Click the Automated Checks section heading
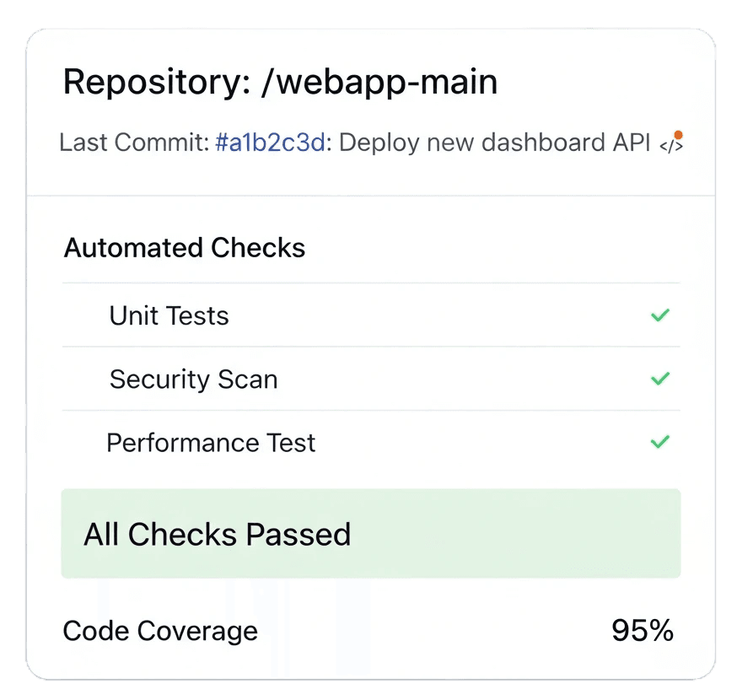 [x=185, y=248]
